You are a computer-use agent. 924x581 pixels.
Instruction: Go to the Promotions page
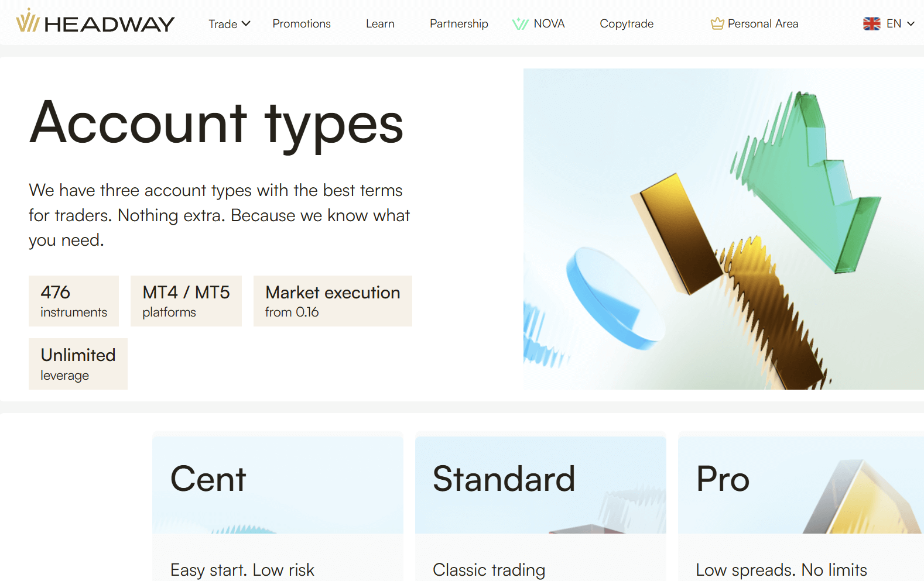[x=302, y=24]
